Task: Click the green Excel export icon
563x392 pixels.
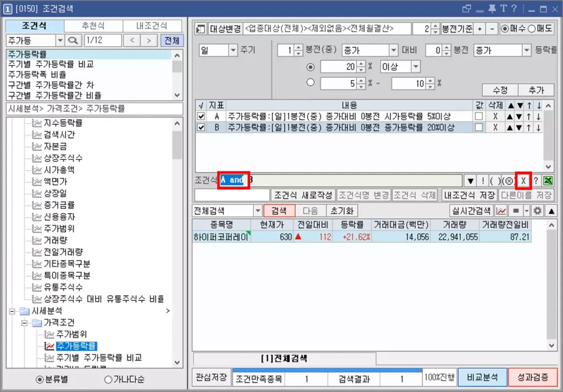Action: 548,181
